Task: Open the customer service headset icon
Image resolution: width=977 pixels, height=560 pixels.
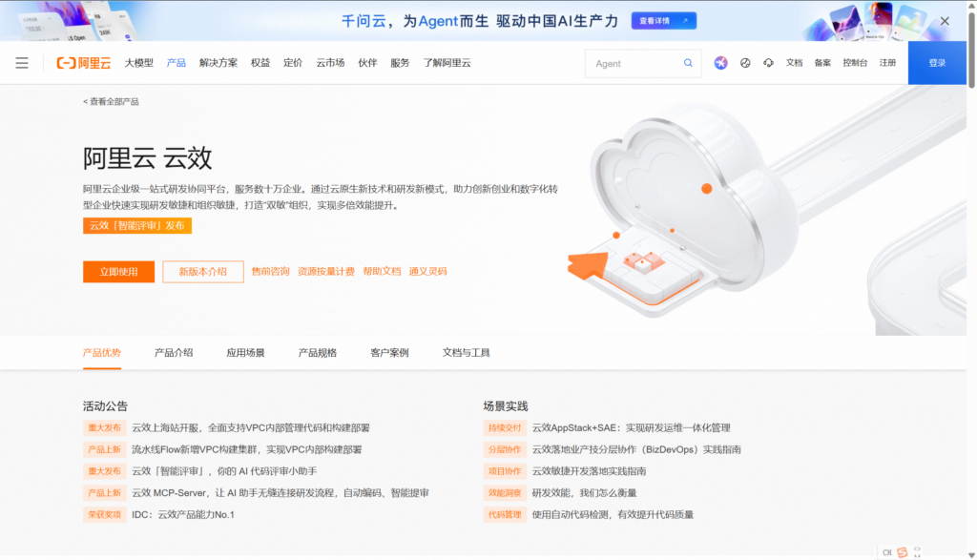Action: click(x=768, y=63)
